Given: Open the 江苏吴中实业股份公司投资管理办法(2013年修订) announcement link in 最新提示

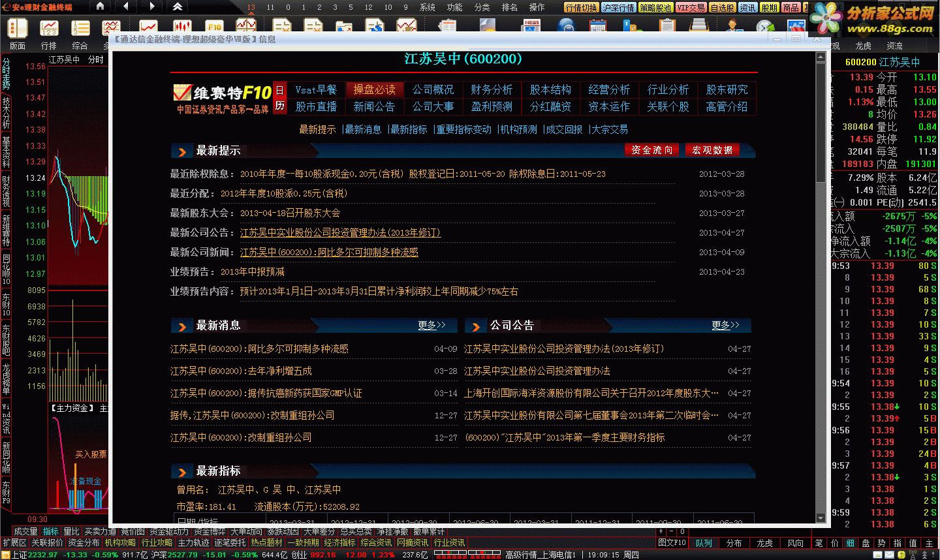Looking at the screenshot, I should tap(340, 232).
